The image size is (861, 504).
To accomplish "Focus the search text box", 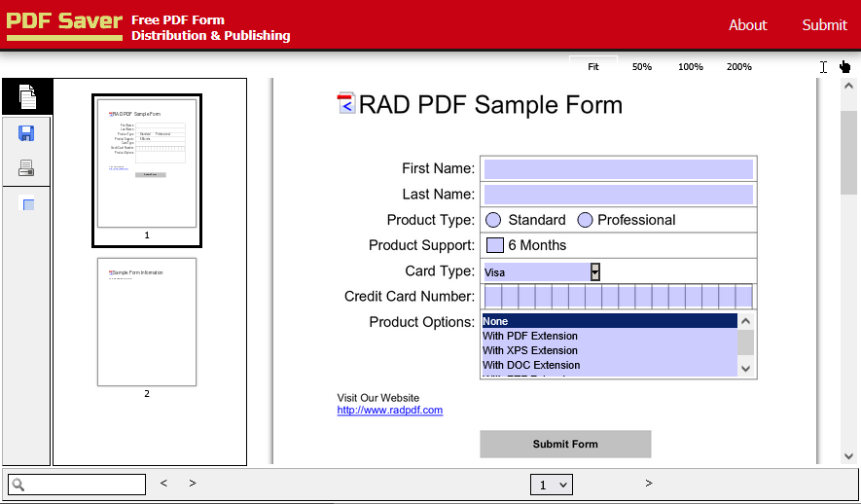I will coord(77,485).
